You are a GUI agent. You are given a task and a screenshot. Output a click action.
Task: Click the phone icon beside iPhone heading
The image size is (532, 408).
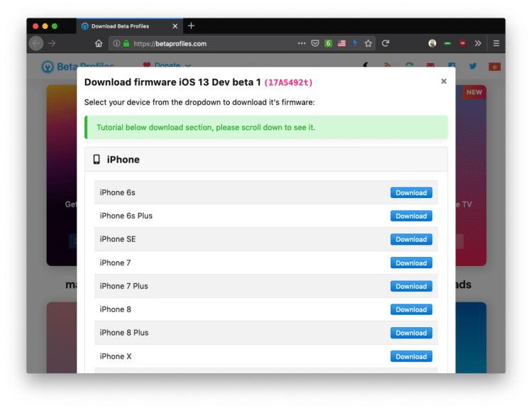click(x=96, y=159)
